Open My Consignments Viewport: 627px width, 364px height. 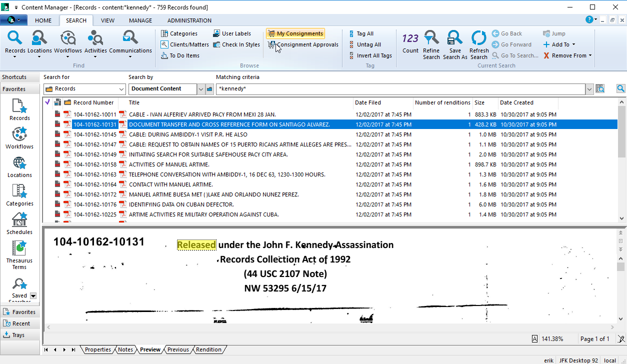[x=295, y=33]
